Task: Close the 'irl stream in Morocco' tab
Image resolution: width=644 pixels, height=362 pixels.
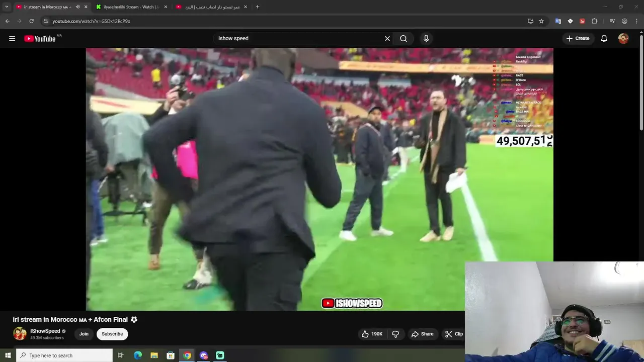Action: click(86, 7)
